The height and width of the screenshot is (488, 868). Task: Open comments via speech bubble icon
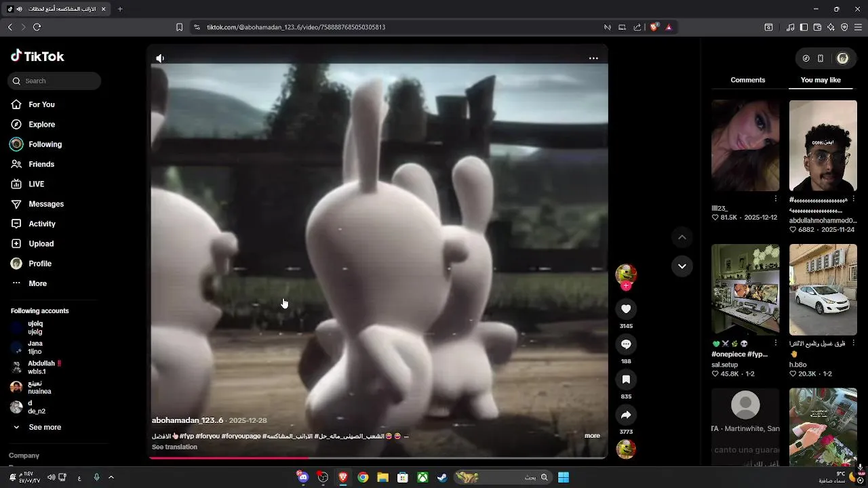[626, 344]
